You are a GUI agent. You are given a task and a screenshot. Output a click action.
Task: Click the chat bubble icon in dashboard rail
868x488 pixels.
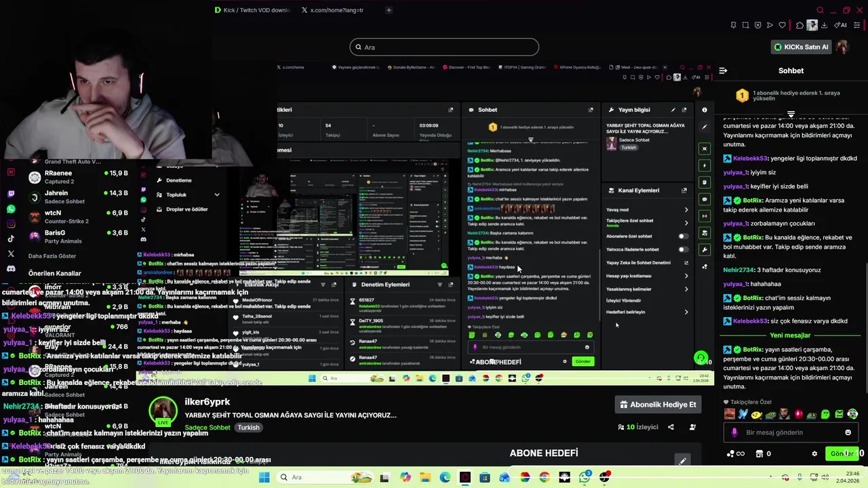tap(705, 199)
